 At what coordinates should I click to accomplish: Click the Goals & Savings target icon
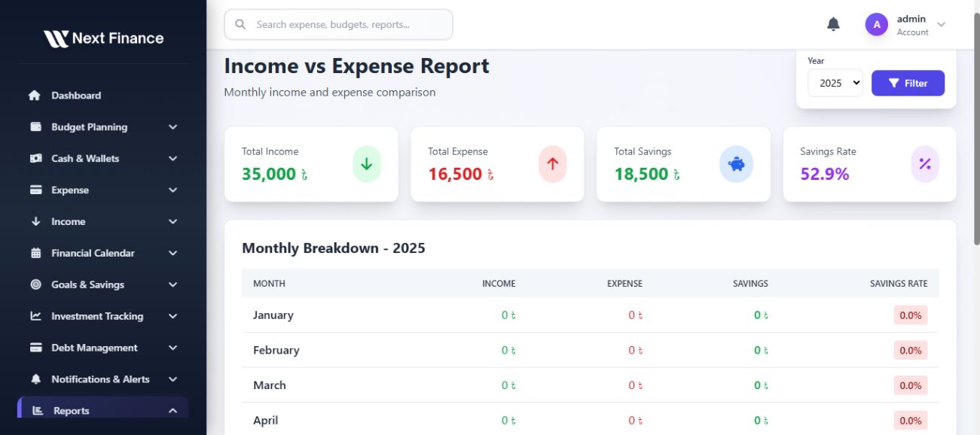coord(35,285)
